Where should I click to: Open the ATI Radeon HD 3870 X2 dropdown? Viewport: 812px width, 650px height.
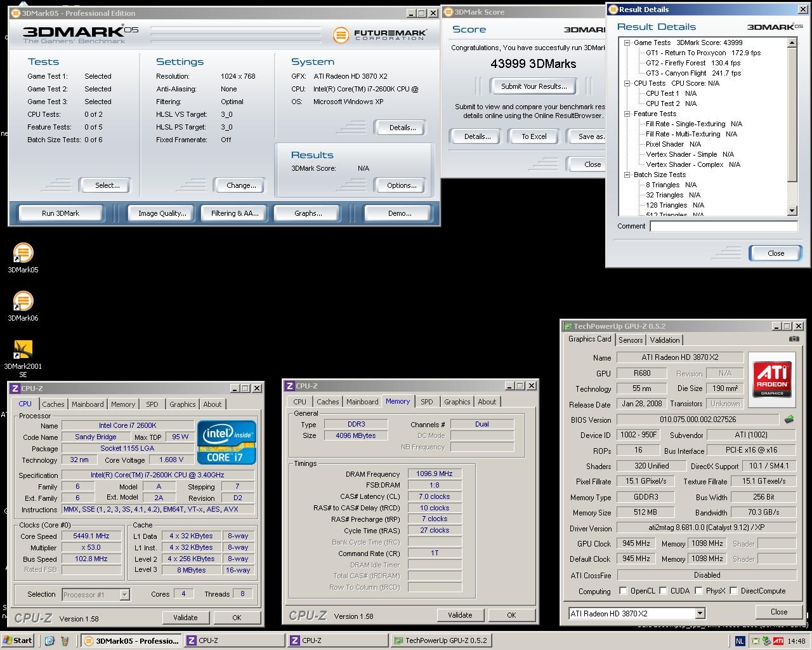[x=700, y=613]
